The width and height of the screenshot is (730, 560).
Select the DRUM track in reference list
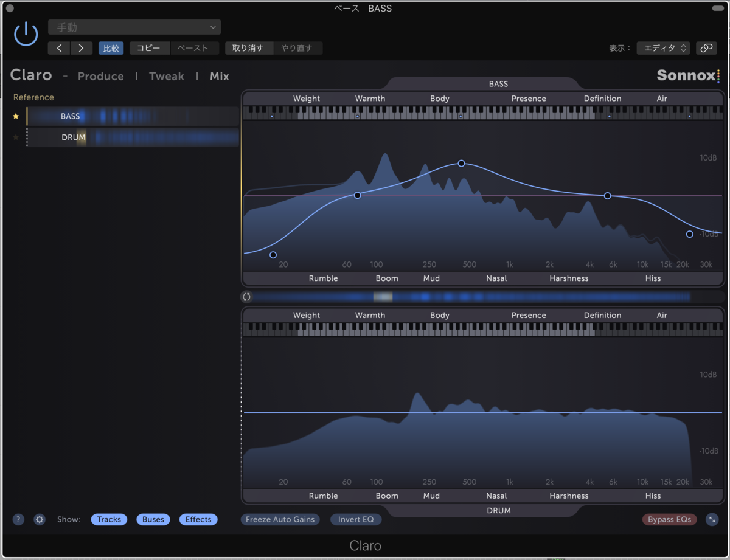(133, 137)
